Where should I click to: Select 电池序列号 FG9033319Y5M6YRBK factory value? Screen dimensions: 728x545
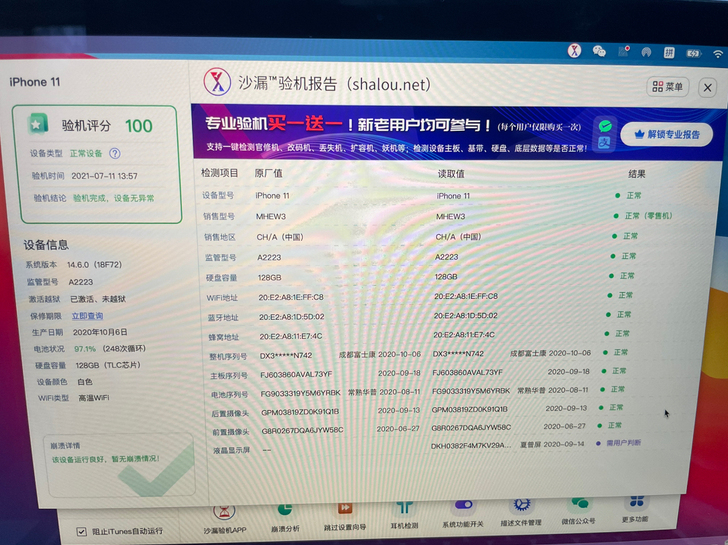300,393
